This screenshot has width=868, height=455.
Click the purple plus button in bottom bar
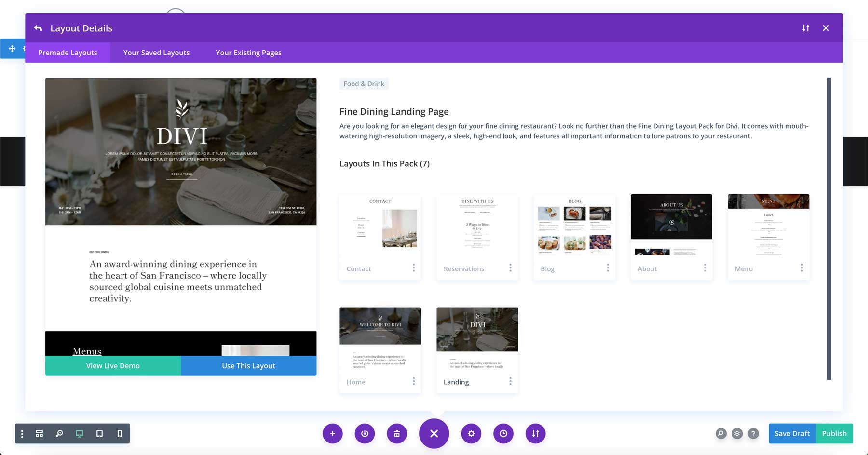tap(332, 433)
